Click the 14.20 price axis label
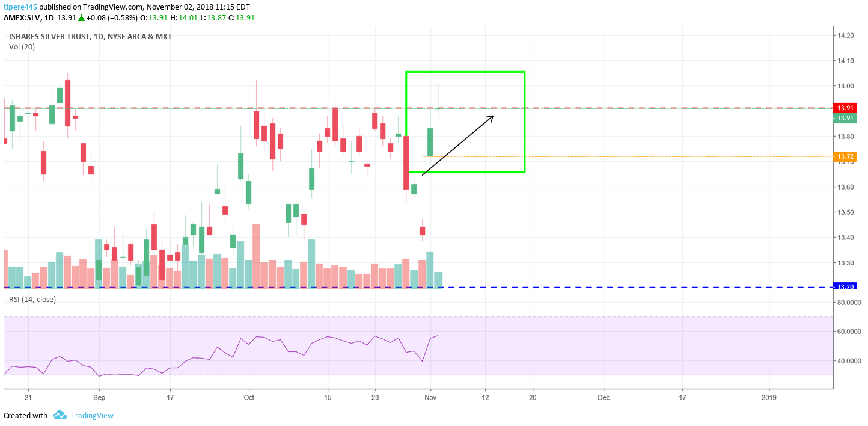Viewport: 868px width, 426px height. click(846, 35)
